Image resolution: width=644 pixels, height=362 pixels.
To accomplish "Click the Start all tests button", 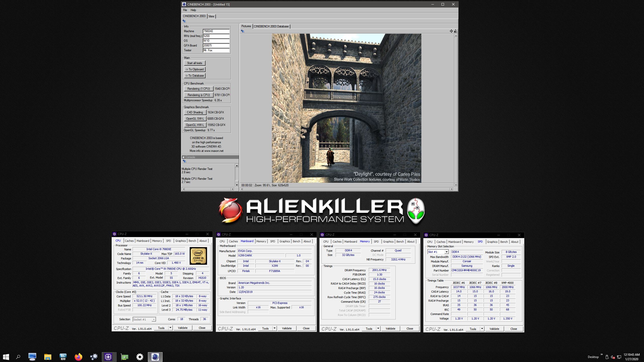I will (194, 63).
